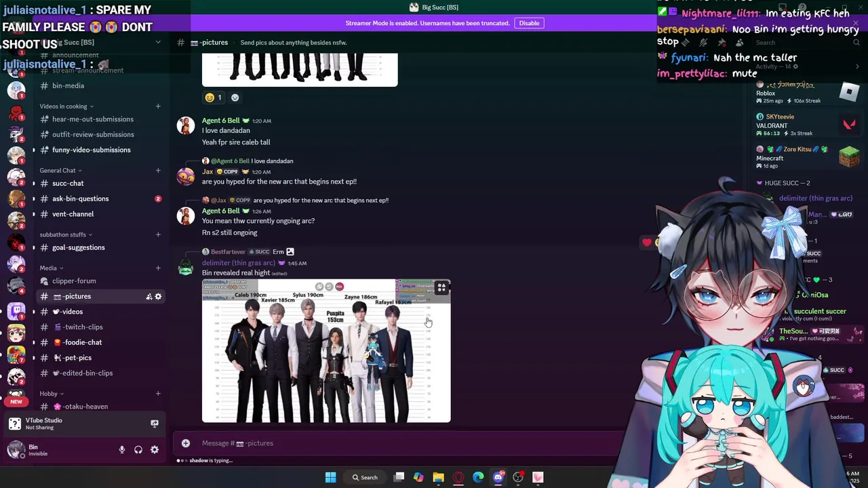
Task: Open Opera browser from the taskbar
Action: (x=458, y=477)
